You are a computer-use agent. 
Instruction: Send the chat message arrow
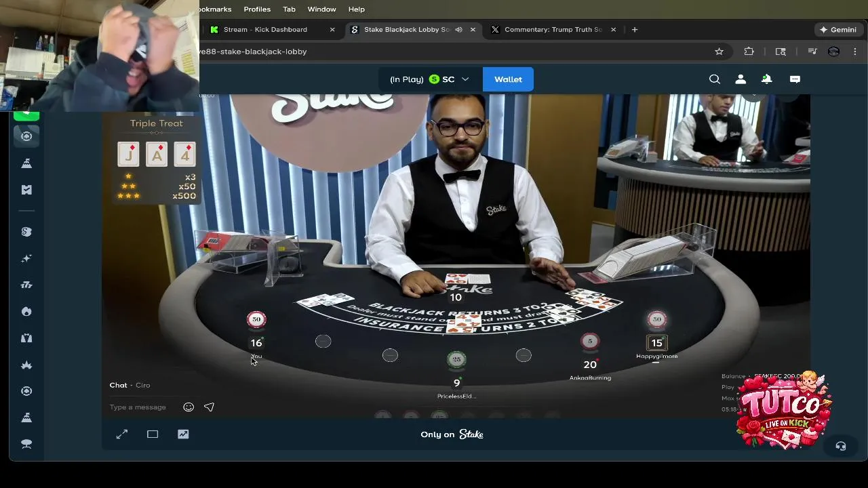[x=209, y=407]
